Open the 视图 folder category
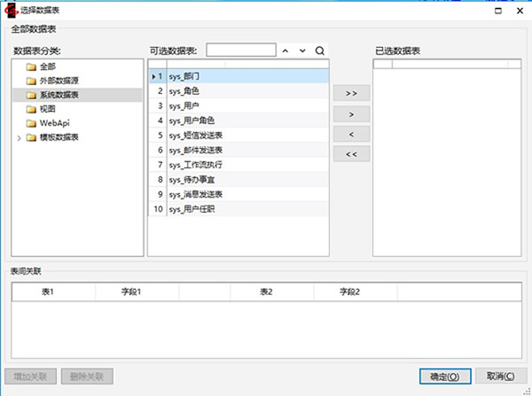This screenshot has width=532, height=396. [x=47, y=109]
